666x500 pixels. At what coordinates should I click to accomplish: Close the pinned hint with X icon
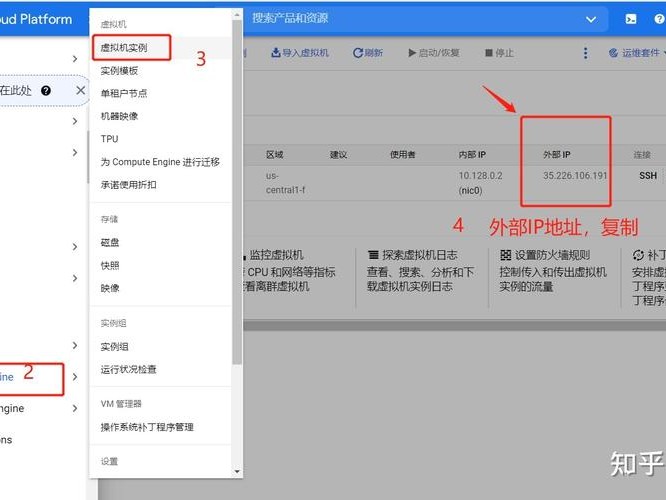(x=81, y=90)
